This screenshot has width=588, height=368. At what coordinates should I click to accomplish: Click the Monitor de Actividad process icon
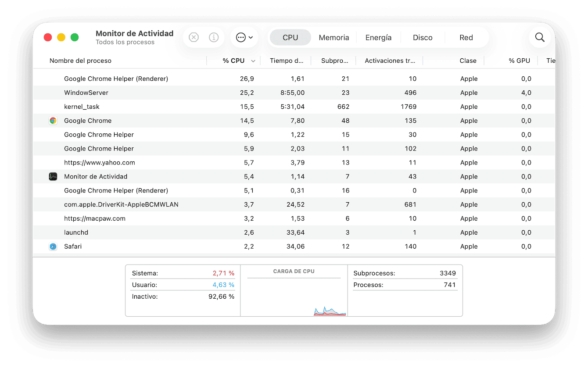(53, 176)
